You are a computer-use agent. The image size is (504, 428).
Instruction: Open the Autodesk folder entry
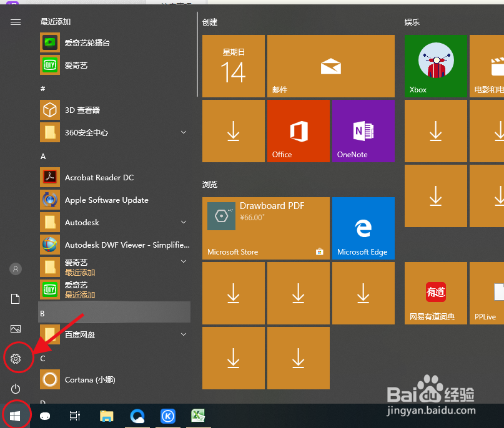(115, 222)
